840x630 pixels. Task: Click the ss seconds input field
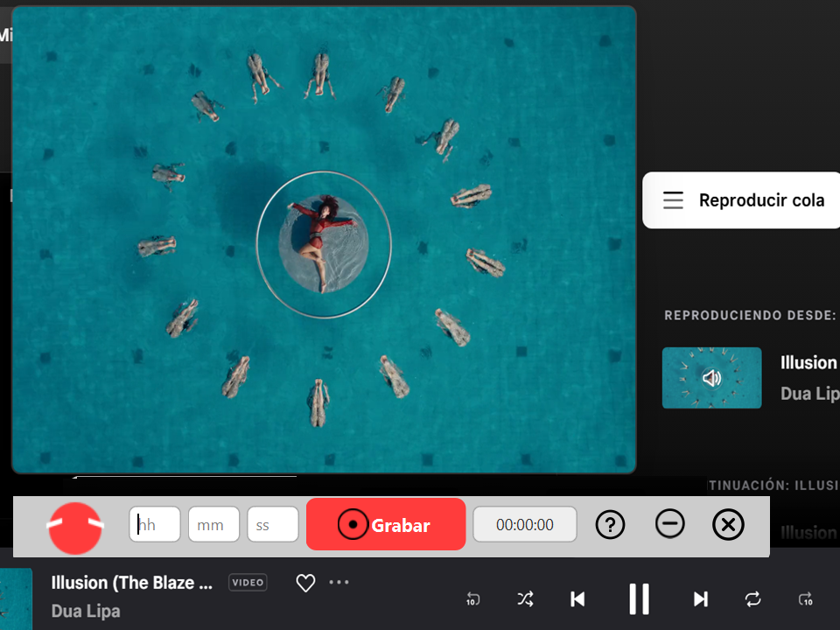pyautogui.click(x=272, y=525)
